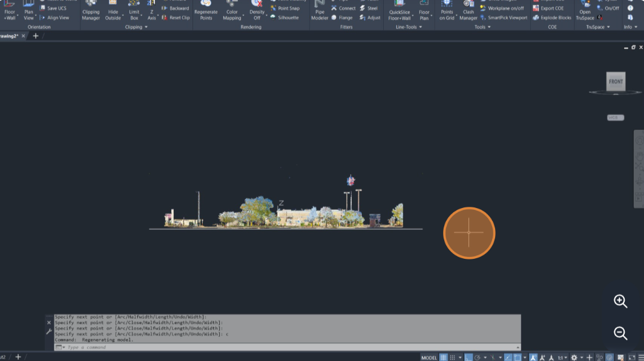Toggle the drawing grid display in status bar
The height and width of the screenshot is (361, 644).
444,357
